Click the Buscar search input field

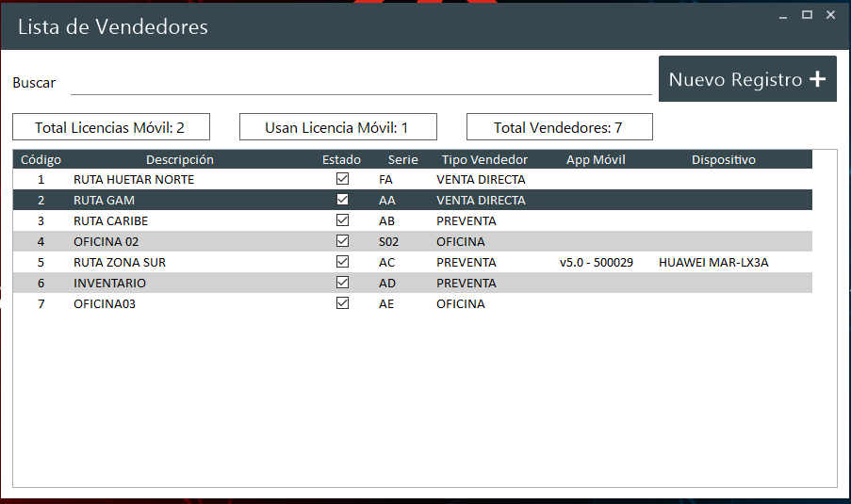click(x=360, y=83)
